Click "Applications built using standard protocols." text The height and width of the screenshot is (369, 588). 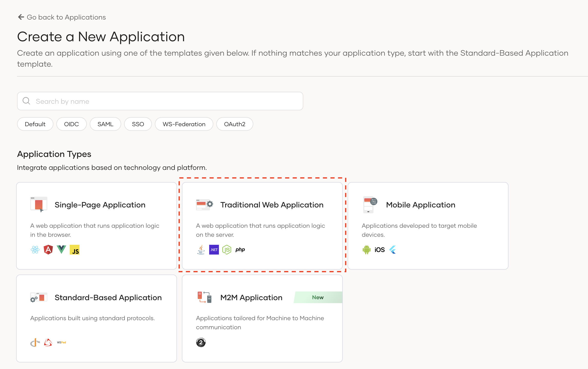92,318
